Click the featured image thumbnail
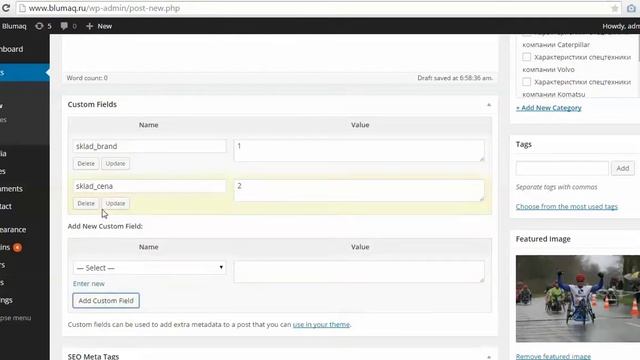Screen dimensions: 640x360 pyautogui.click(x=578, y=298)
